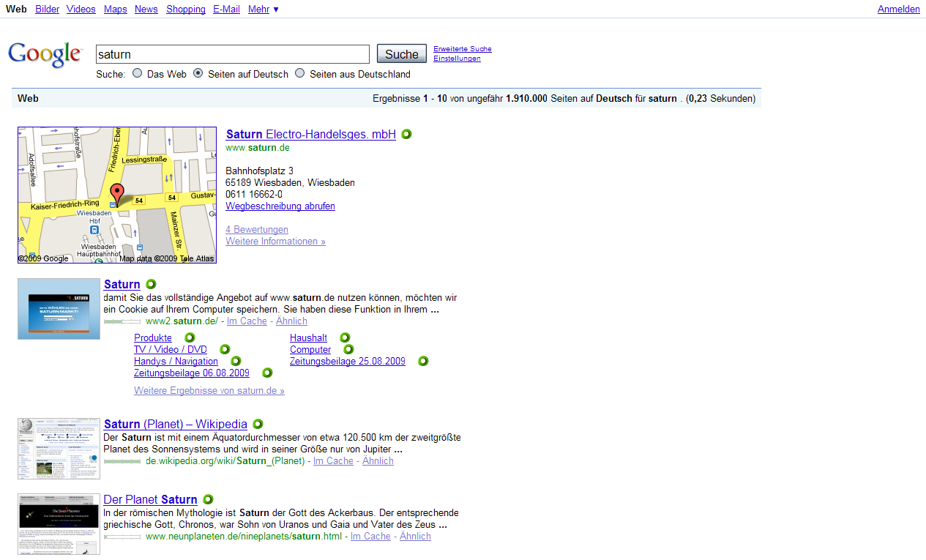Switch to Bilder search tab
Screen dimensions: 926x560
pos(48,9)
